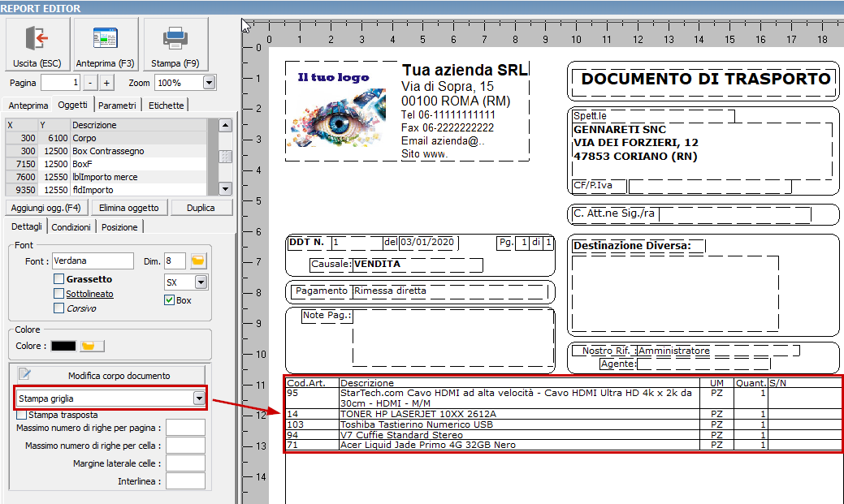Open the SX alignment dropdown
The image size is (844, 504).
click(x=201, y=282)
